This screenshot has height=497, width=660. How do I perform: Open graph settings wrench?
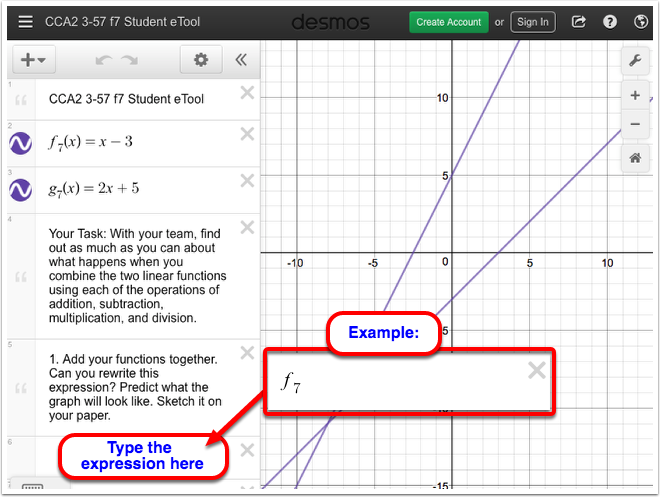635,61
